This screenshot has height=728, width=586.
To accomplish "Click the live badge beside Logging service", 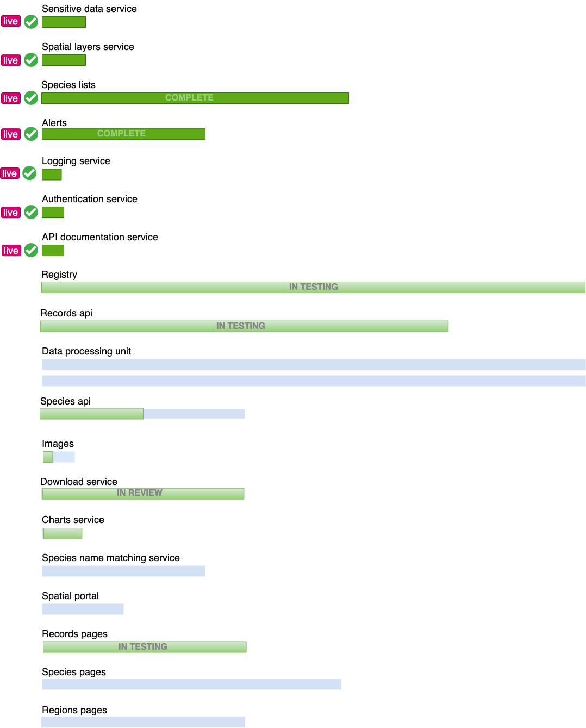I will (x=10, y=173).
